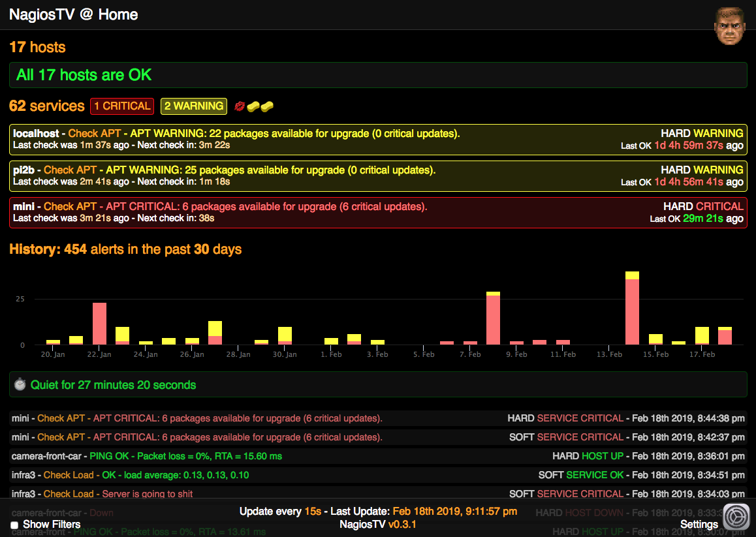Click the first yellow warning emoji
The image size is (756, 537).
point(253,106)
